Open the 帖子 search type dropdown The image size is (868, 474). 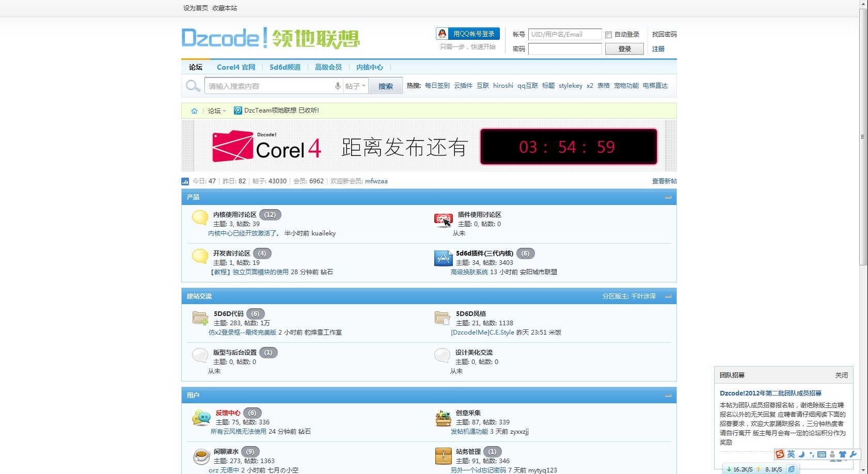tap(355, 86)
